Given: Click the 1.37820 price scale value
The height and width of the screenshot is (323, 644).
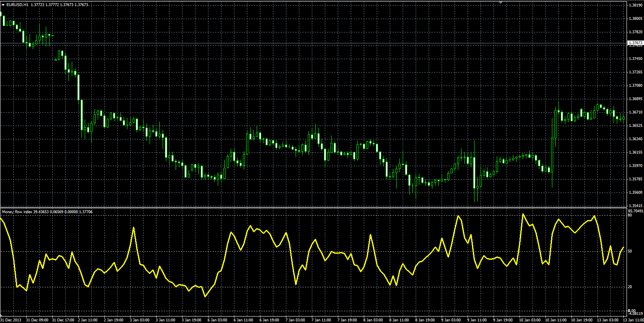Looking at the screenshot, I should point(635,32).
